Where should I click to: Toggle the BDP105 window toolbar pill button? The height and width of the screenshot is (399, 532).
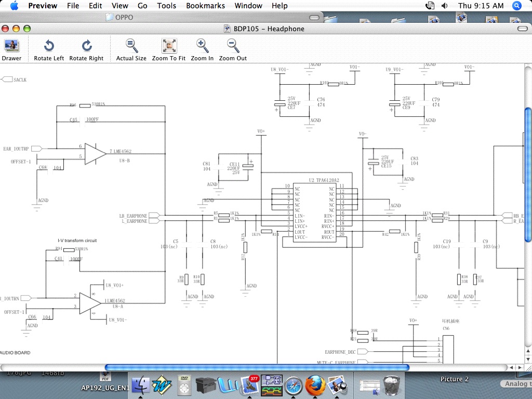pos(523,29)
